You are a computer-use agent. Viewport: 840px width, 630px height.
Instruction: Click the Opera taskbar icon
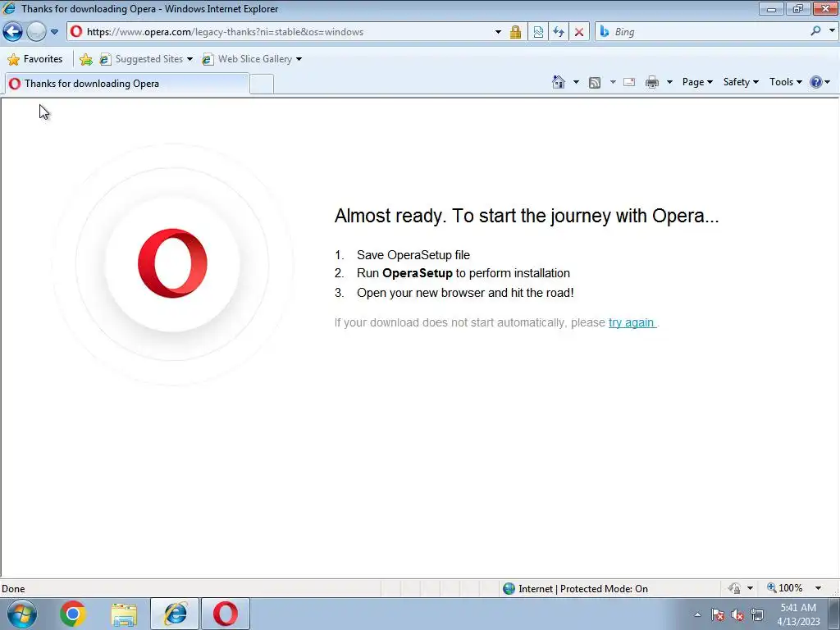pyautogui.click(x=226, y=614)
